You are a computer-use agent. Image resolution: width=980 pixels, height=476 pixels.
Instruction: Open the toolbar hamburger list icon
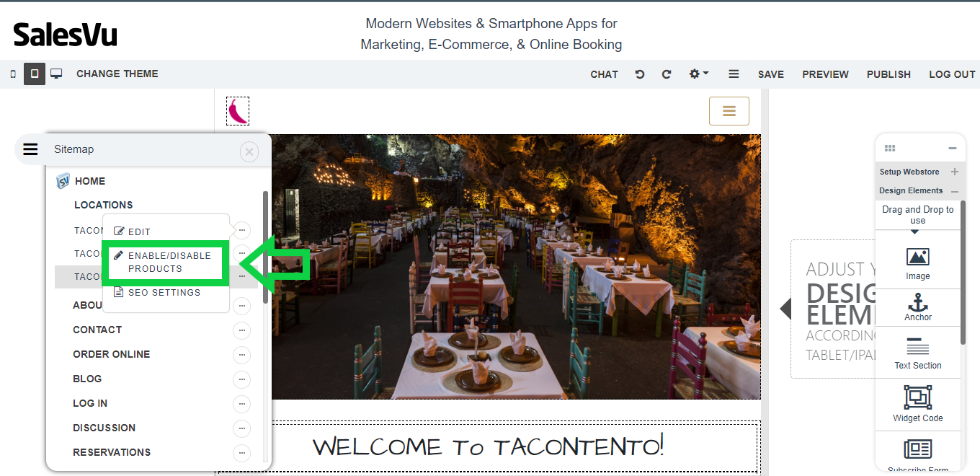click(x=734, y=74)
